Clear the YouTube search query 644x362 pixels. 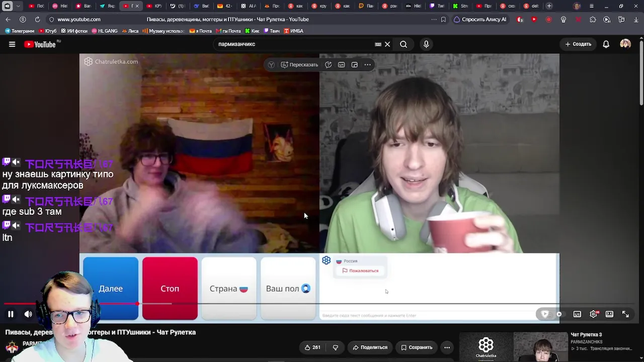point(387,44)
